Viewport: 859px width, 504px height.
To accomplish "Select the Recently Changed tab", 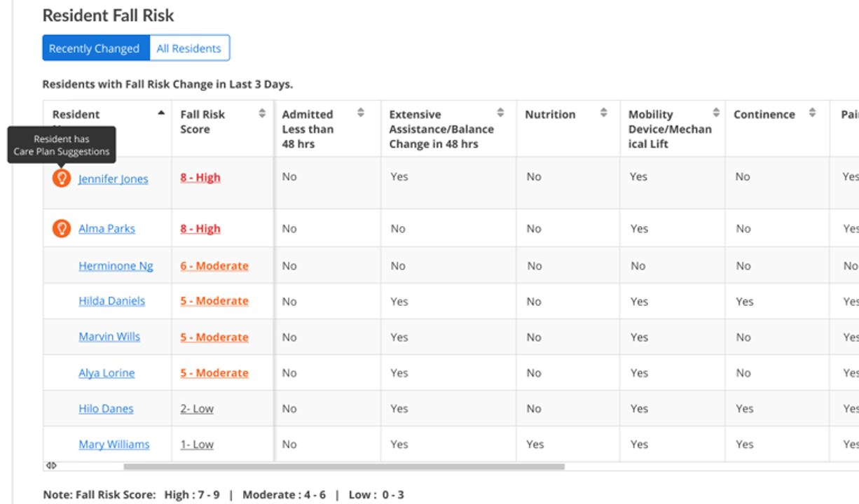I will tap(95, 48).
